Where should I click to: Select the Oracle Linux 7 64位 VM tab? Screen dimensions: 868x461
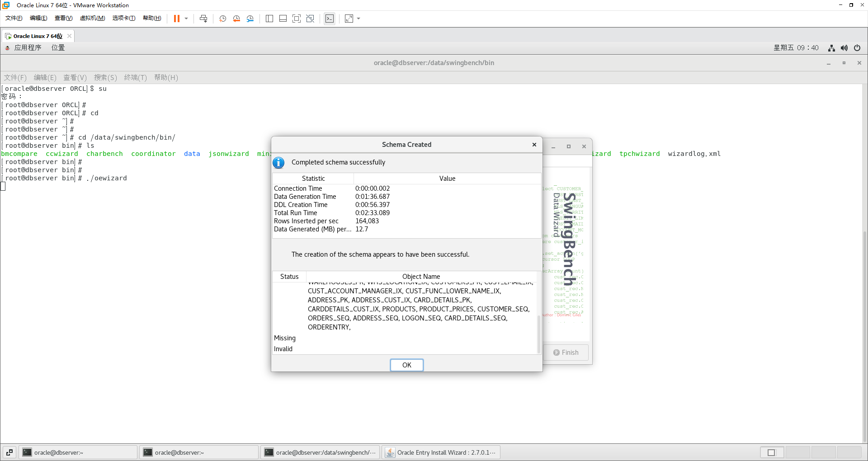(38, 36)
